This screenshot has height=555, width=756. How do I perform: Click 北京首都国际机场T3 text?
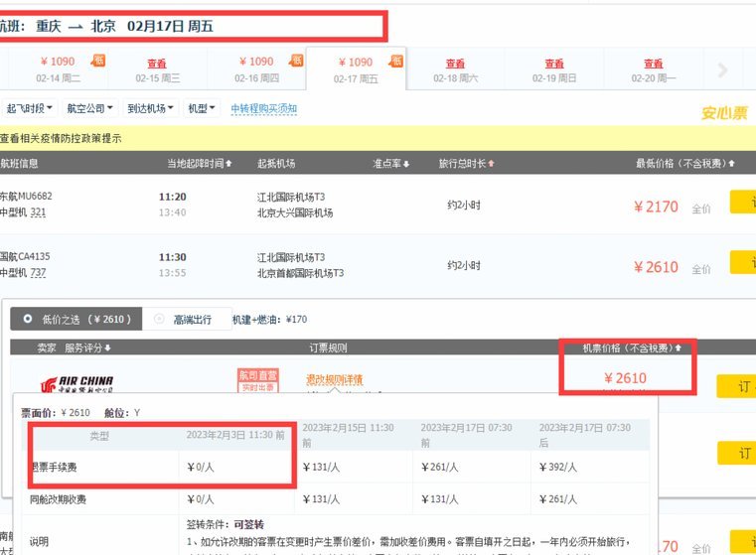300,273
